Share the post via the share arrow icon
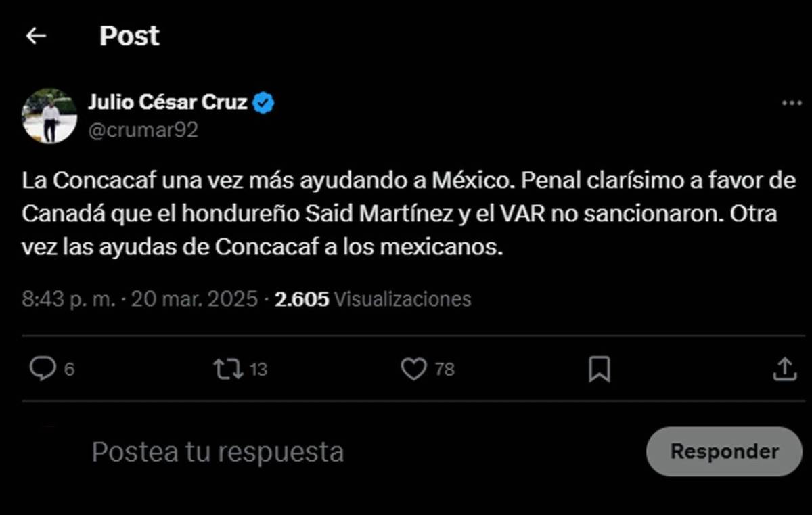The image size is (812, 515). [x=785, y=370]
